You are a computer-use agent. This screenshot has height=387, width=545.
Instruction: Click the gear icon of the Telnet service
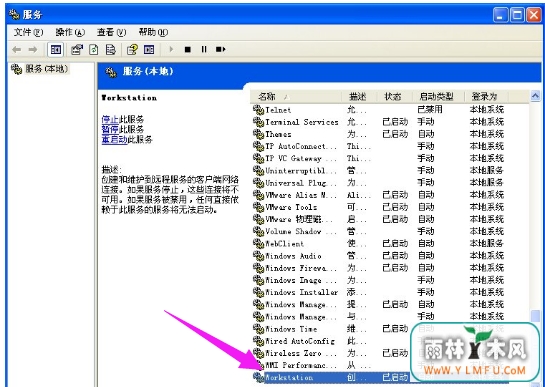click(258, 110)
